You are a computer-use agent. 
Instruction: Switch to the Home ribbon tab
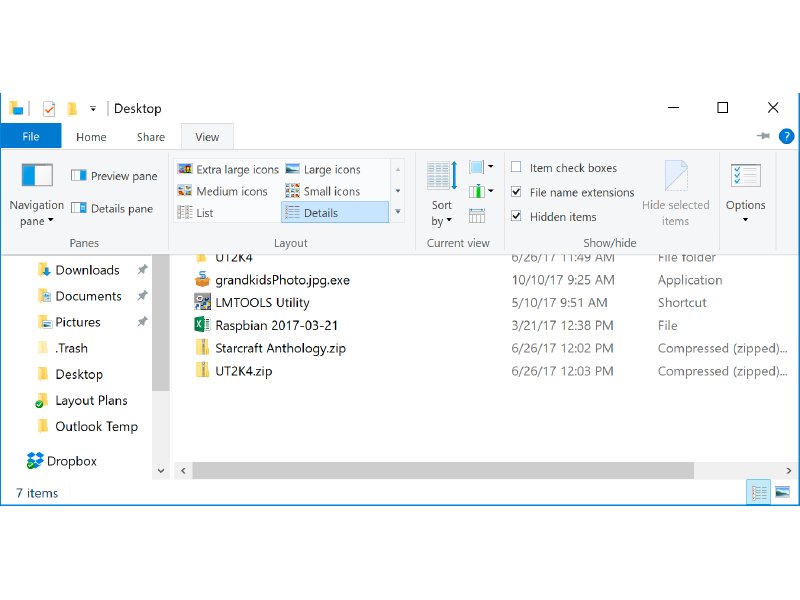point(91,136)
